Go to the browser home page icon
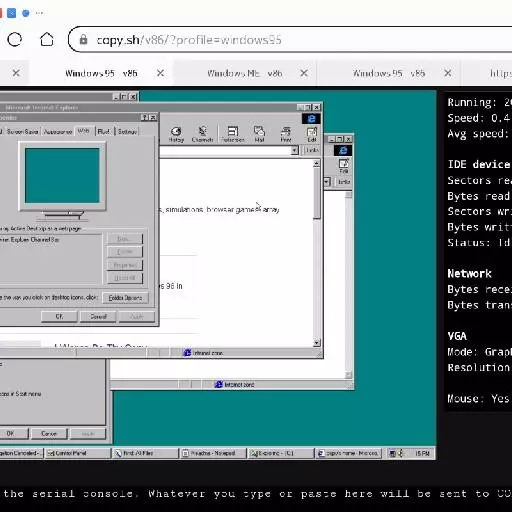Image resolution: width=512 pixels, height=512 pixels. pos(47,40)
